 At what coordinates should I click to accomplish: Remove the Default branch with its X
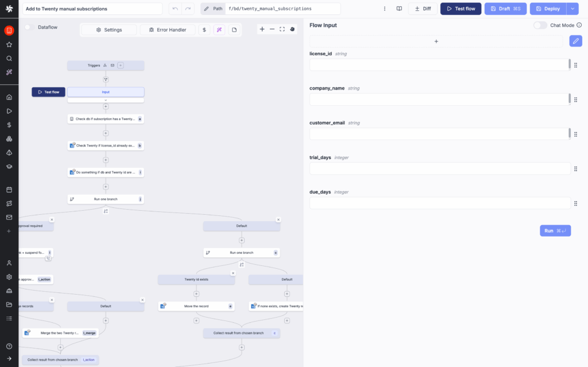[278, 219]
